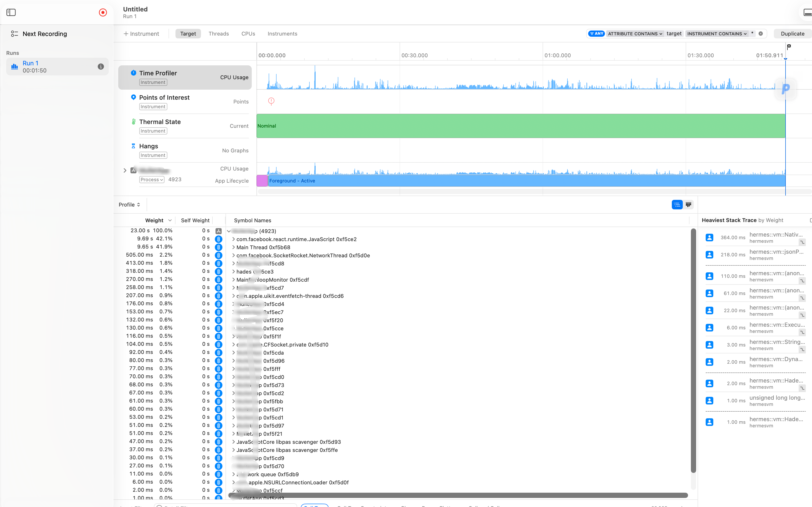
Task: Click the Time Profiler instrument icon
Action: [x=133, y=73]
